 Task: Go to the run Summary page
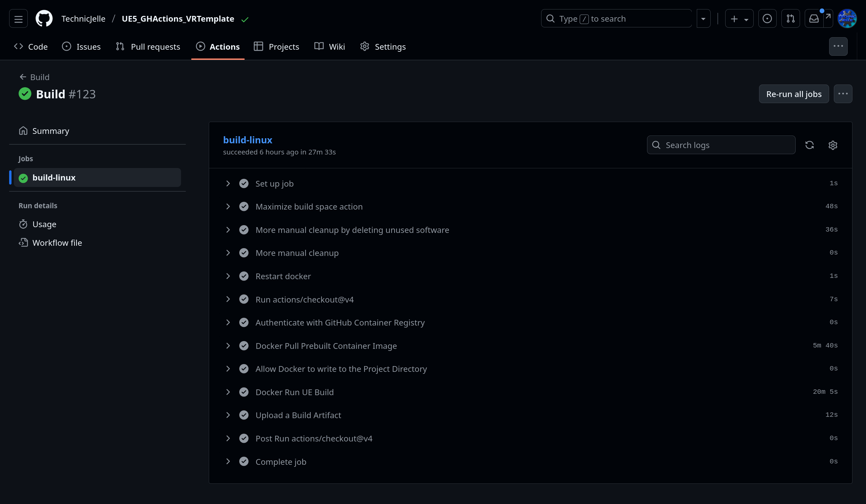(50, 131)
